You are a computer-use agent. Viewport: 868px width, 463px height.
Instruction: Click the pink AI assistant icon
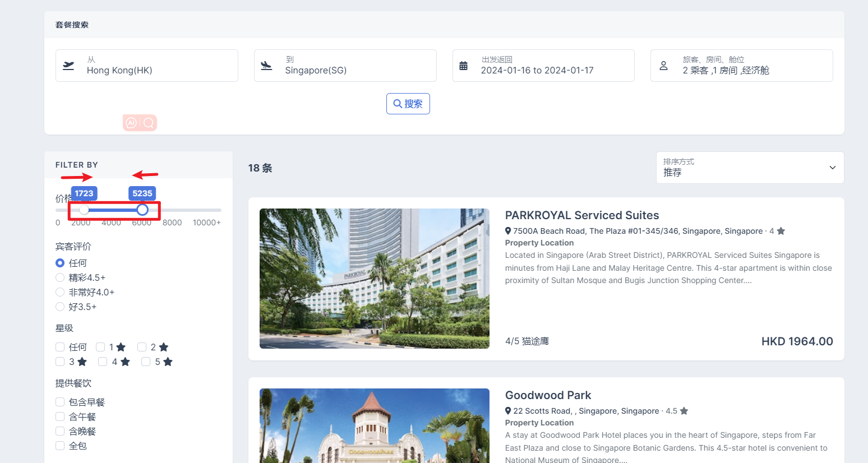click(131, 123)
